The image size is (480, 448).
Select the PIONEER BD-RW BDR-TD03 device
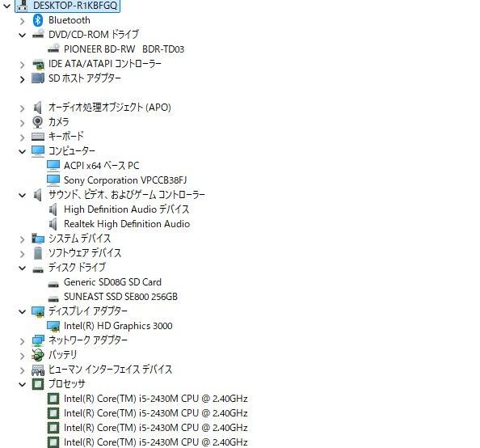[124, 49]
